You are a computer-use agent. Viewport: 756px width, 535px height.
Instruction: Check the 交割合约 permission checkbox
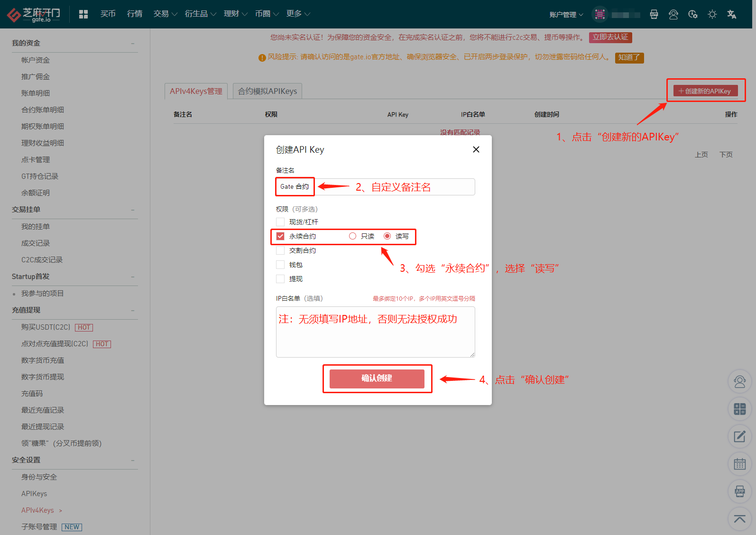[x=280, y=250]
